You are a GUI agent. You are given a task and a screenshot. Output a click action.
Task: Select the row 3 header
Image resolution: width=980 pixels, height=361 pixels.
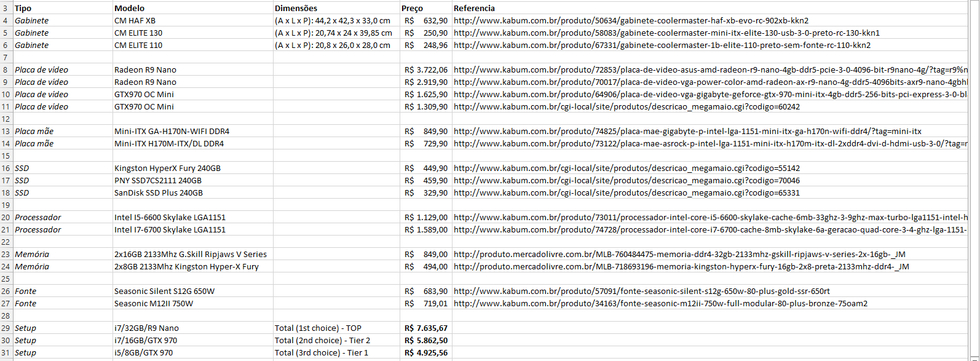point(6,8)
